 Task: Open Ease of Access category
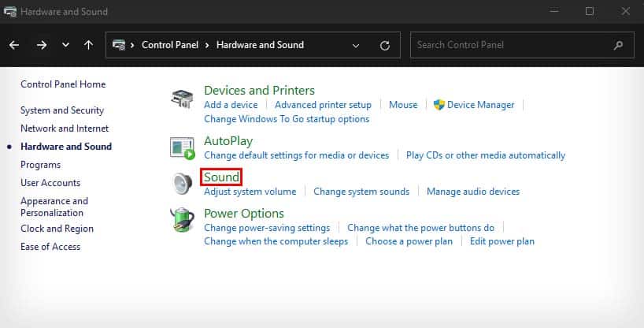(x=50, y=247)
